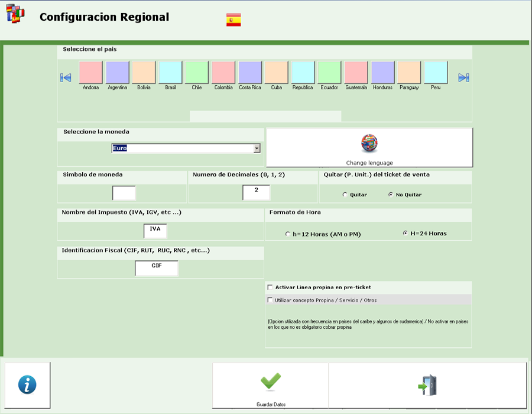
Task: Save settings with the green checkmark Guardar Datos
Action: click(270, 385)
